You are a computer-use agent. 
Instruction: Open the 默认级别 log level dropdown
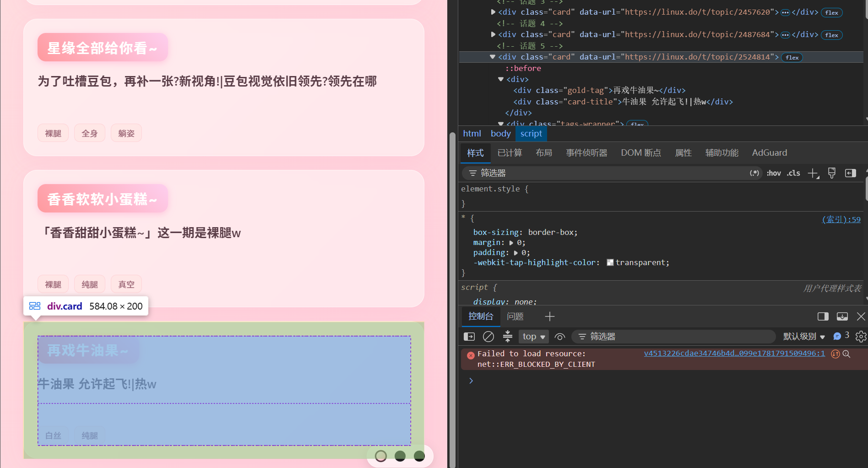804,337
